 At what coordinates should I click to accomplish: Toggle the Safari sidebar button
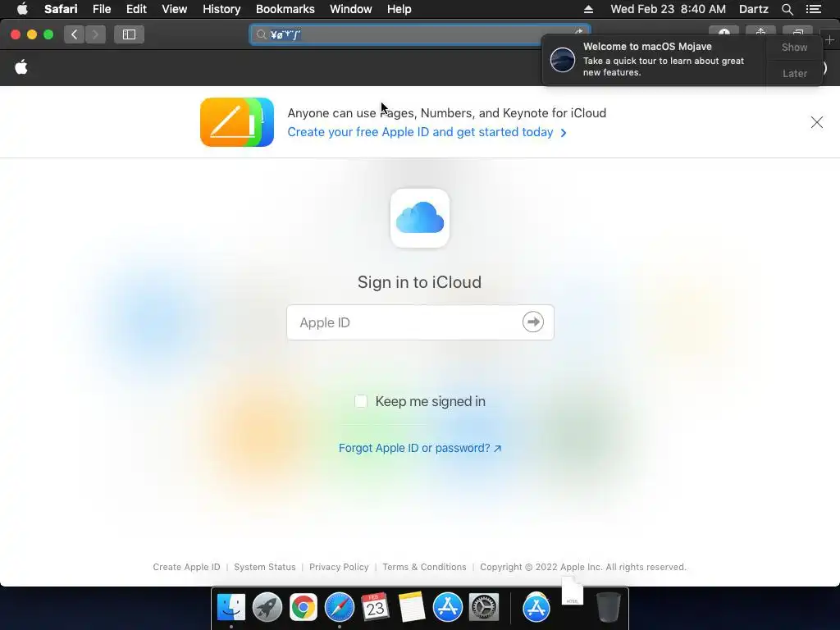(129, 34)
